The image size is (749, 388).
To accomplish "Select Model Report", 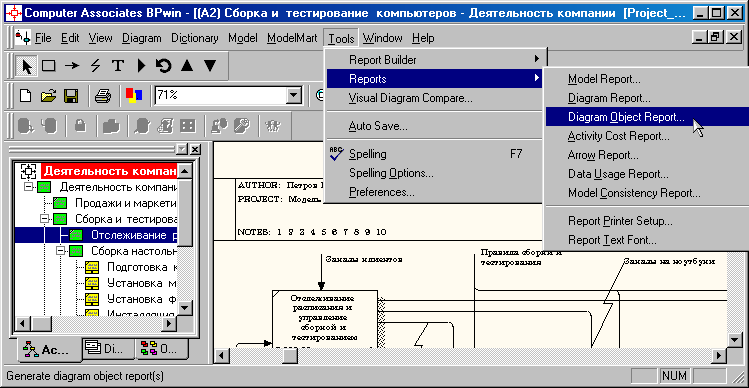I will click(646, 79).
